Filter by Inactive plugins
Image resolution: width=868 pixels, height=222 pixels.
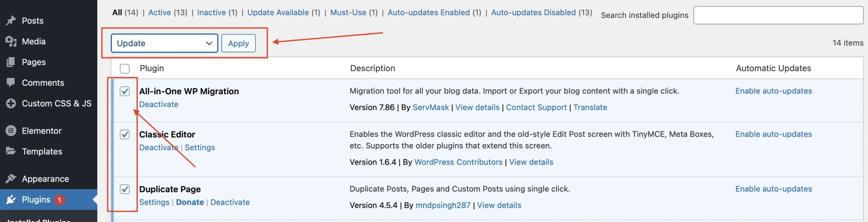click(x=212, y=13)
